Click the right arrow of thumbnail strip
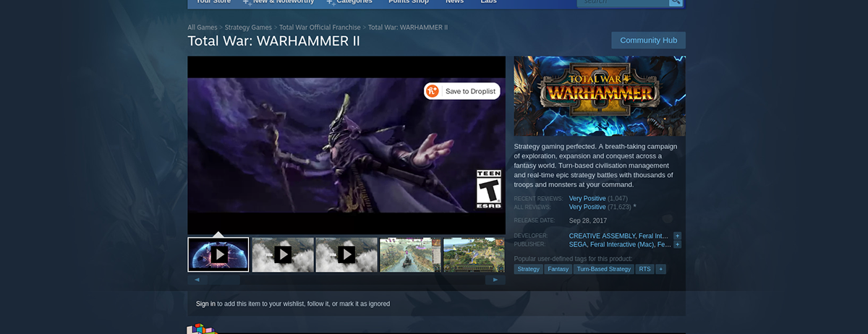The image size is (868, 334). [x=495, y=280]
